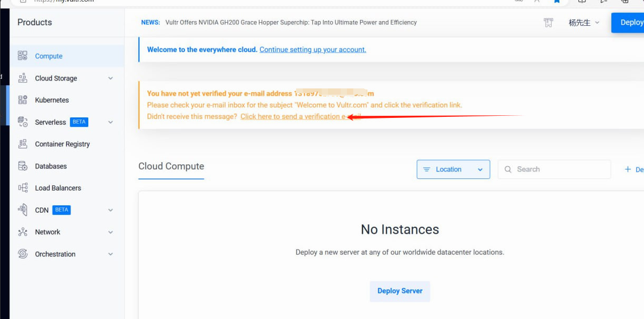Click into the Search instances field

tap(560, 170)
